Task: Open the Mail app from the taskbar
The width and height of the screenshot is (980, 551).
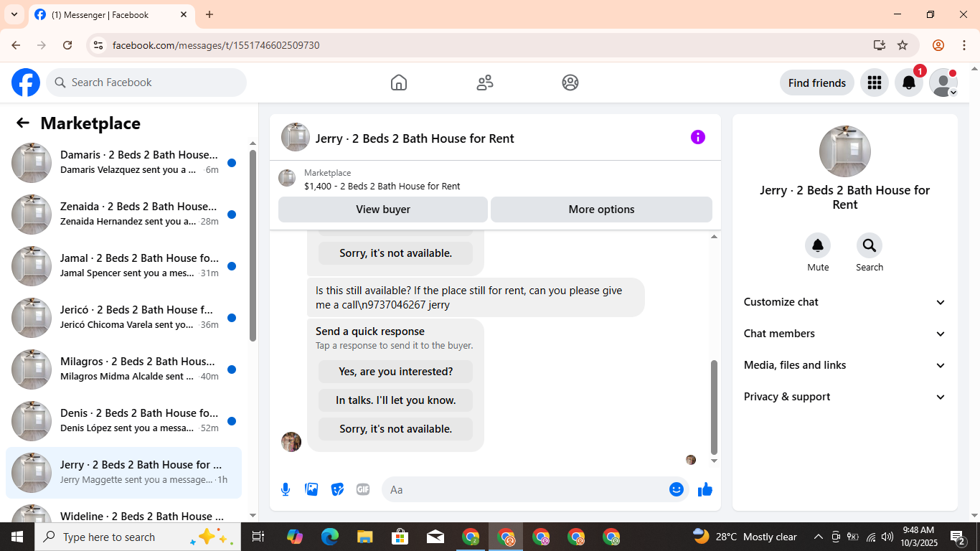Action: [x=435, y=537]
